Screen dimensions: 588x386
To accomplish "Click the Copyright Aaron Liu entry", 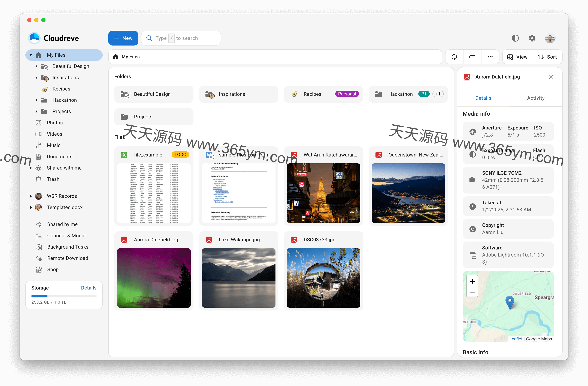I will pyautogui.click(x=508, y=229).
